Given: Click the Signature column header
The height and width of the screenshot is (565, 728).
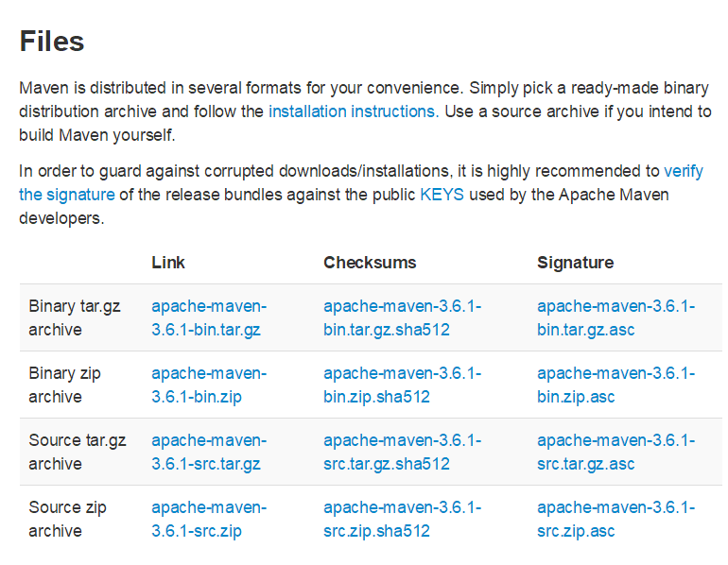Looking at the screenshot, I should tap(575, 263).
